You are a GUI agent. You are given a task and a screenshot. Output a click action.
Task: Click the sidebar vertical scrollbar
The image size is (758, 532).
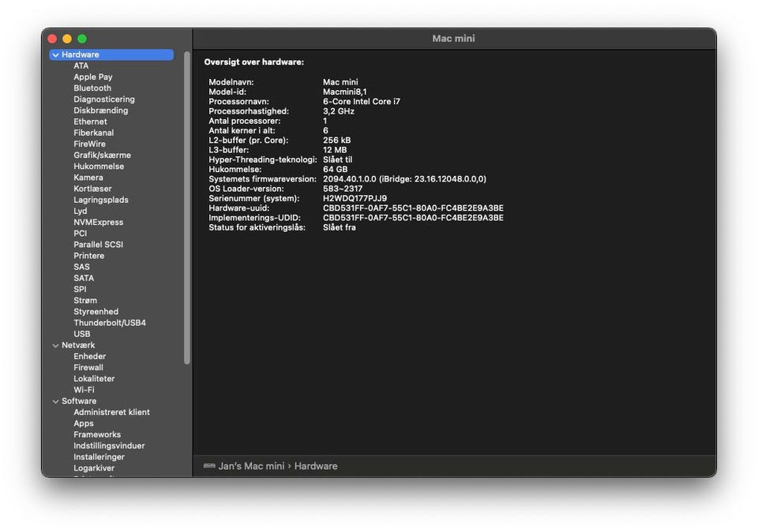187,205
